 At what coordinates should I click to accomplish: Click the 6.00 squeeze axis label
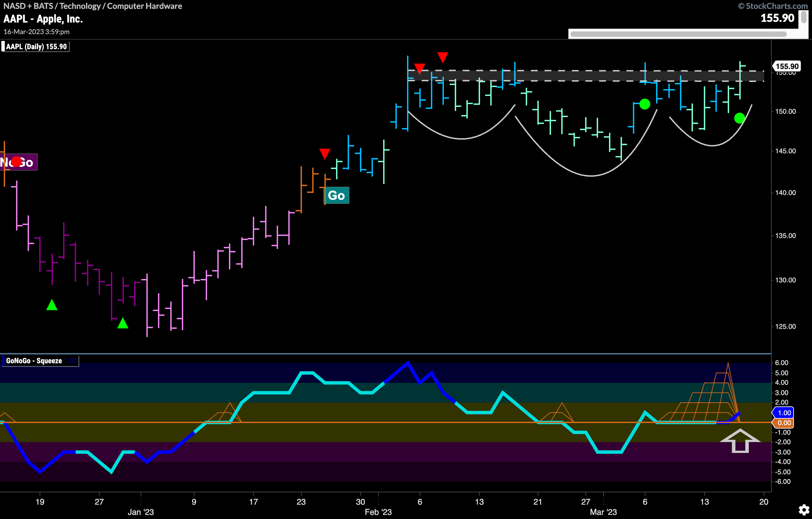pyautogui.click(x=782, y=363)
